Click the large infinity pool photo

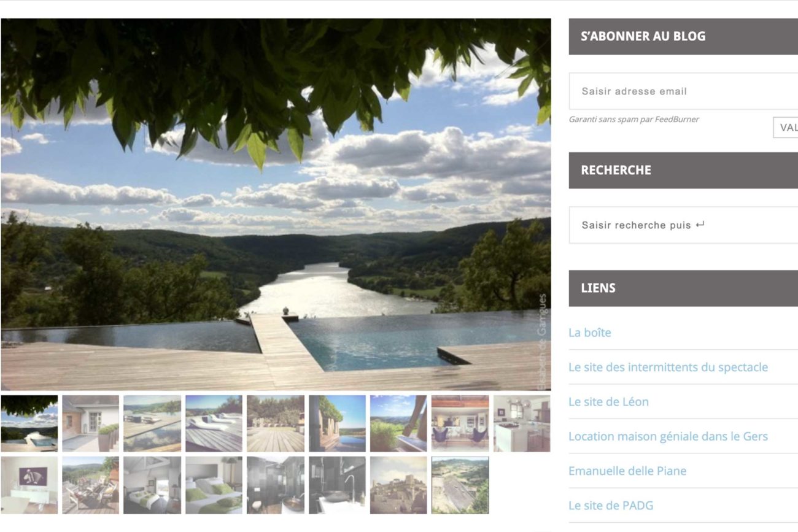(276, 204)
